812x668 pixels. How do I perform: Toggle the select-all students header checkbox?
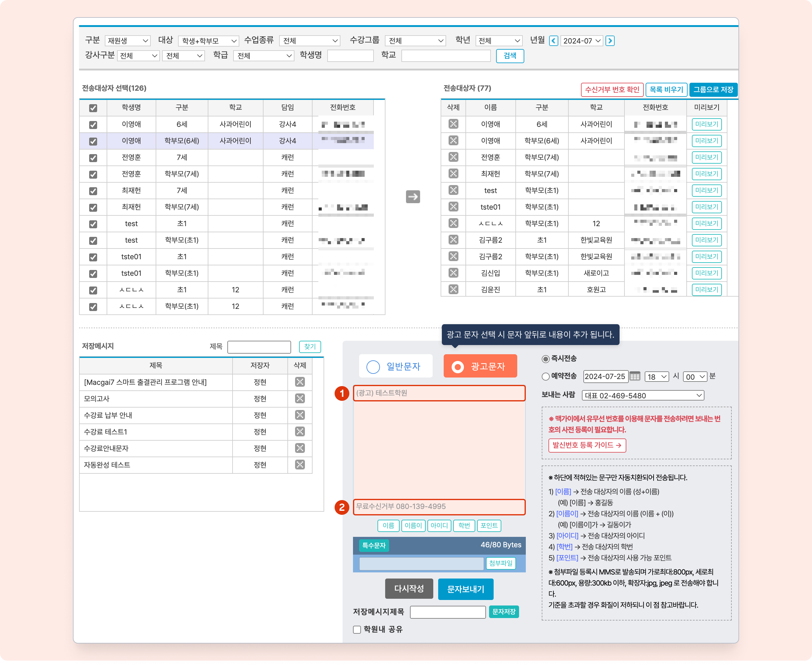point(93,108)
